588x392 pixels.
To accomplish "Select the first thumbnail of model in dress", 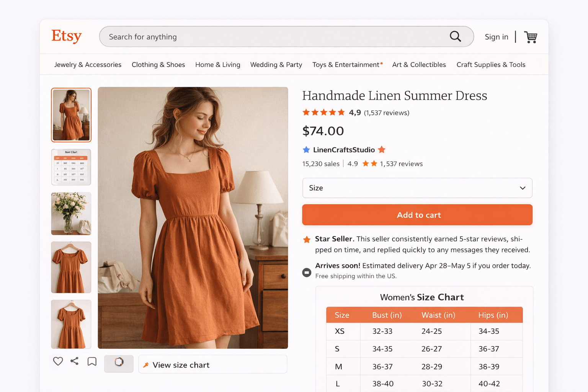I will coord(71,115).
